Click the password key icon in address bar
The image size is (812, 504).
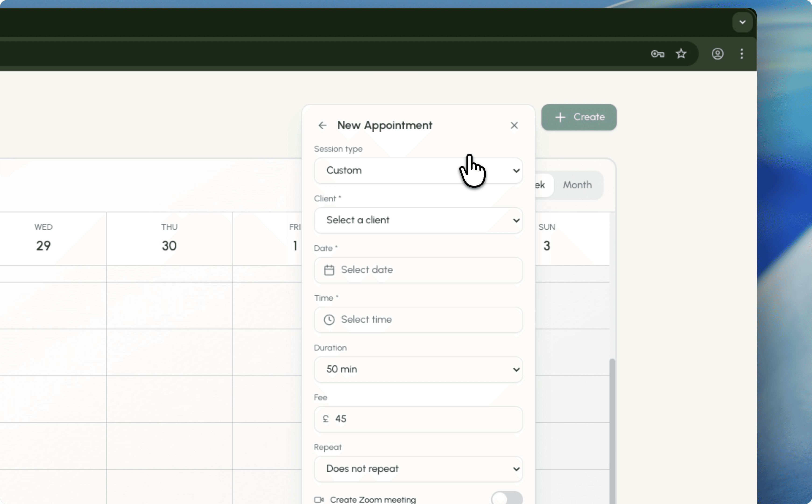(x=657, y=54)
